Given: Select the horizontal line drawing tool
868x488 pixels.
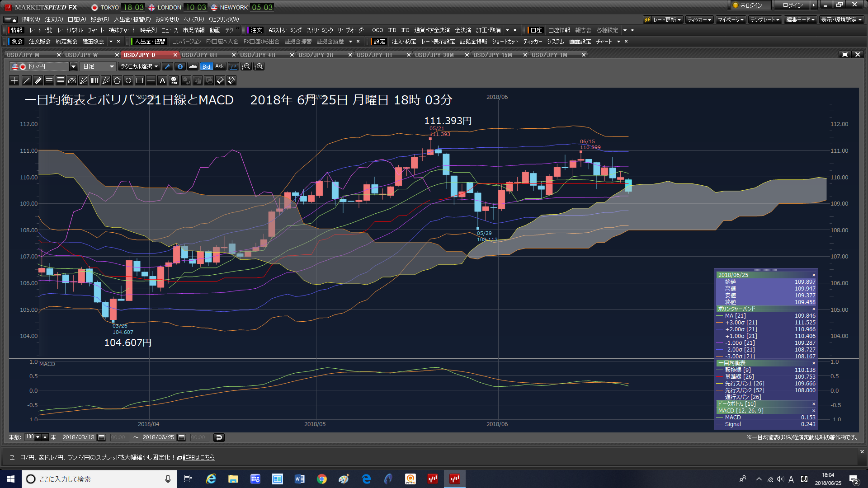Looking at the screenshot, I should [151, 80].
